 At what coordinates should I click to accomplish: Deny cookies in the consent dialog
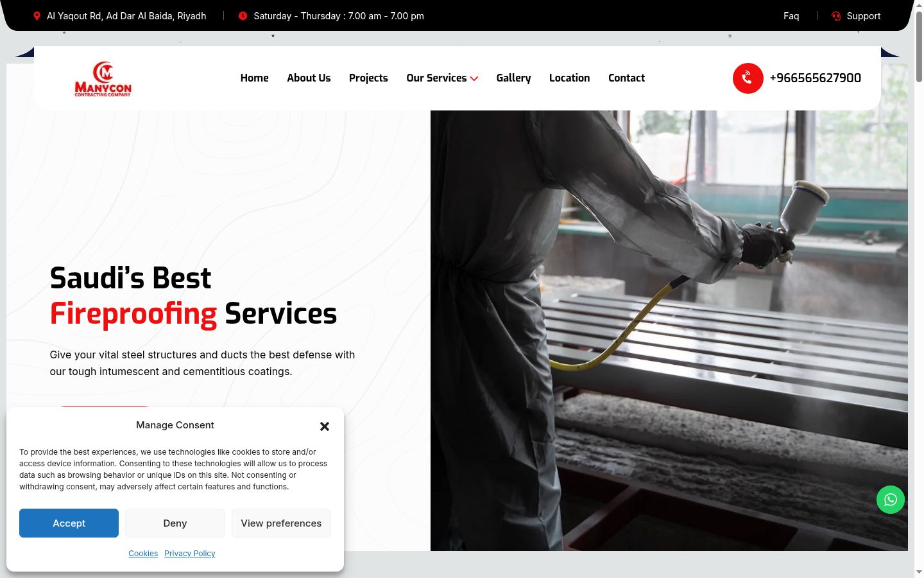[175, 523]
